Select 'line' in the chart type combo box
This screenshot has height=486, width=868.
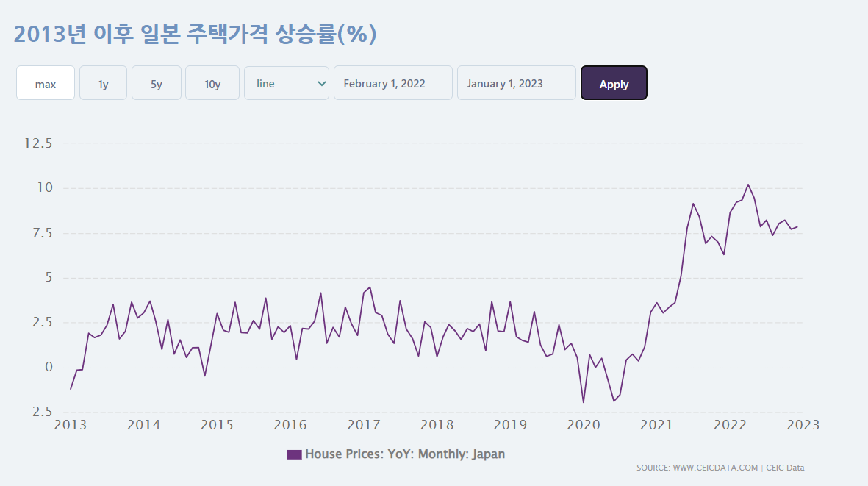point(286,82)
